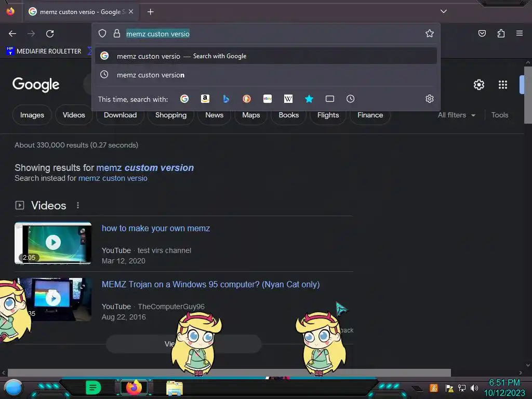Viewport: 532px width, 399px height.
Task: Open Google quick settings gear
Action: coord(478,85)
